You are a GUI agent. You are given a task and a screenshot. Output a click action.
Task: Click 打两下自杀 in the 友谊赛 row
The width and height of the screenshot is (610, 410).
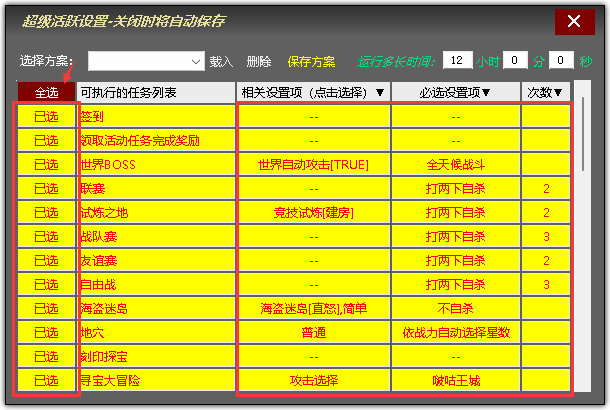click(456, 261)
